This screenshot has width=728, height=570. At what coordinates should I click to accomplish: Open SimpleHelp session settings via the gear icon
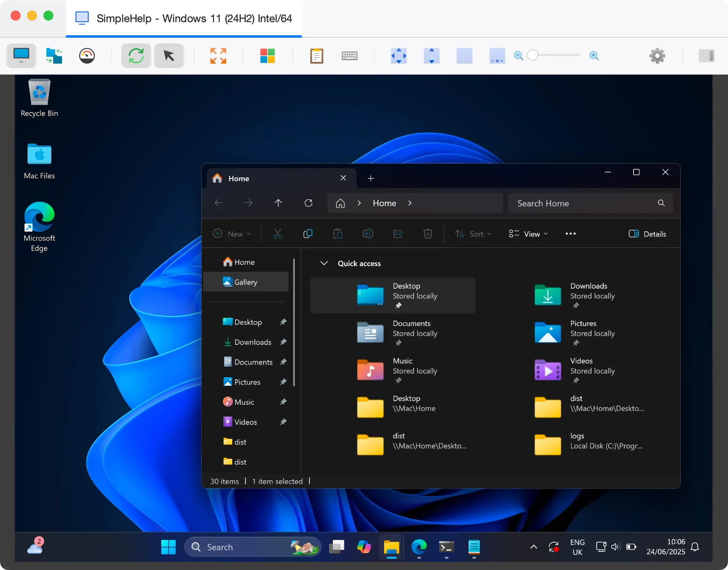tap(657, 56)
